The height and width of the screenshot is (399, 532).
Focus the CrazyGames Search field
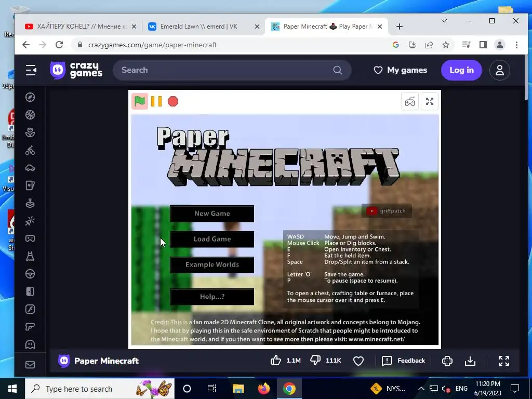coord(232,70)
